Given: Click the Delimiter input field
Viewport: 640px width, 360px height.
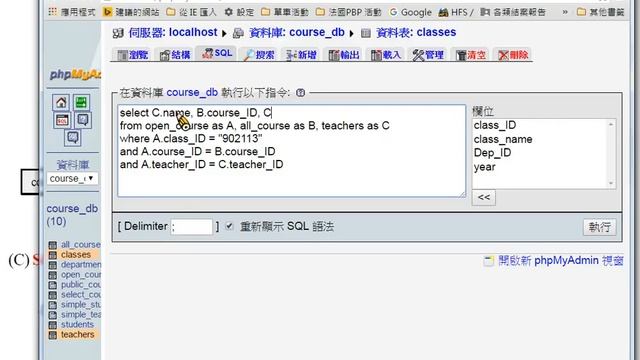Looking at the screenshot, I should coord(192,227).
